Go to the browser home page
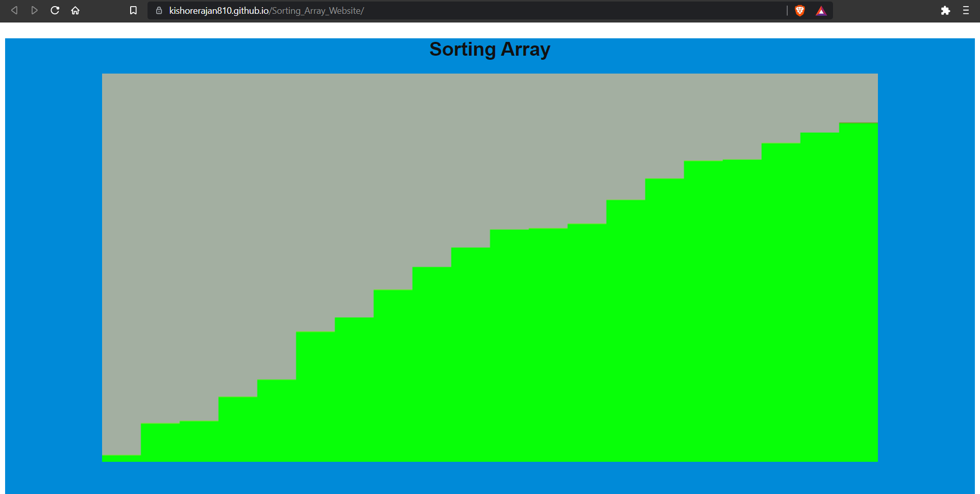 (76, 10)
